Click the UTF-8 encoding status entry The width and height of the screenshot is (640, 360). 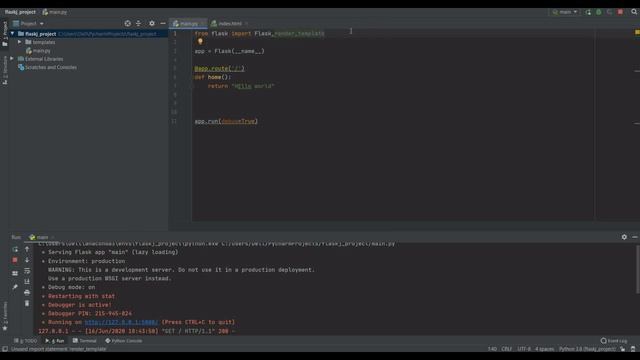(x=524, y=349)
